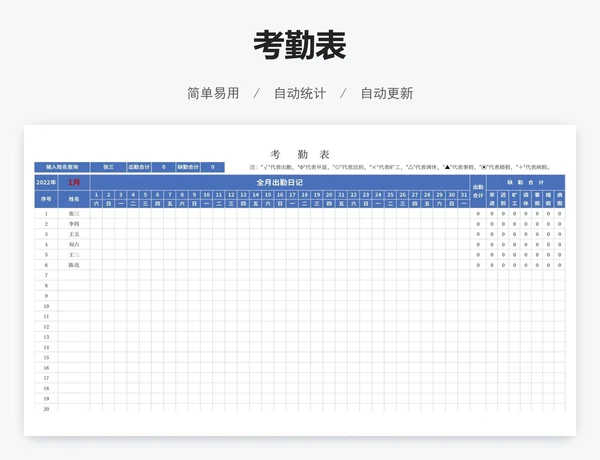The height and width of the screenshot is (460, 600).
Task: Click the name 李四 in row 2
Action: (74, 224)
